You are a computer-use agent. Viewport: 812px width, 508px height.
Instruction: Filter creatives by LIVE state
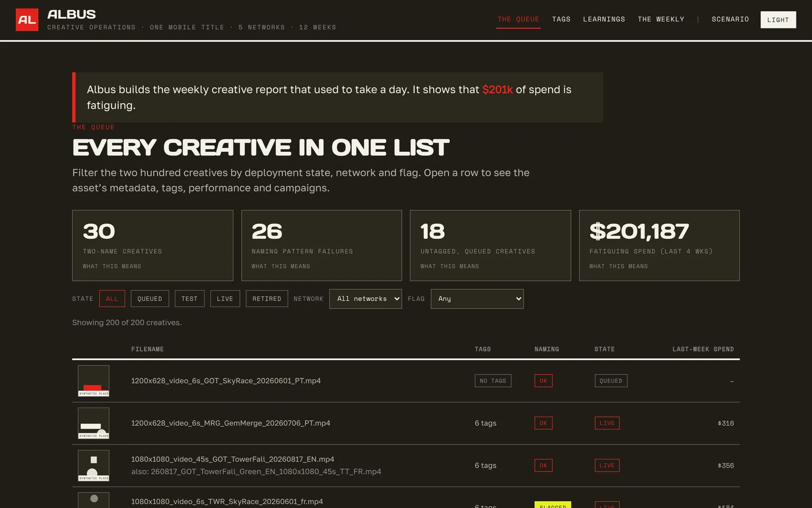(x=225, y=299)
